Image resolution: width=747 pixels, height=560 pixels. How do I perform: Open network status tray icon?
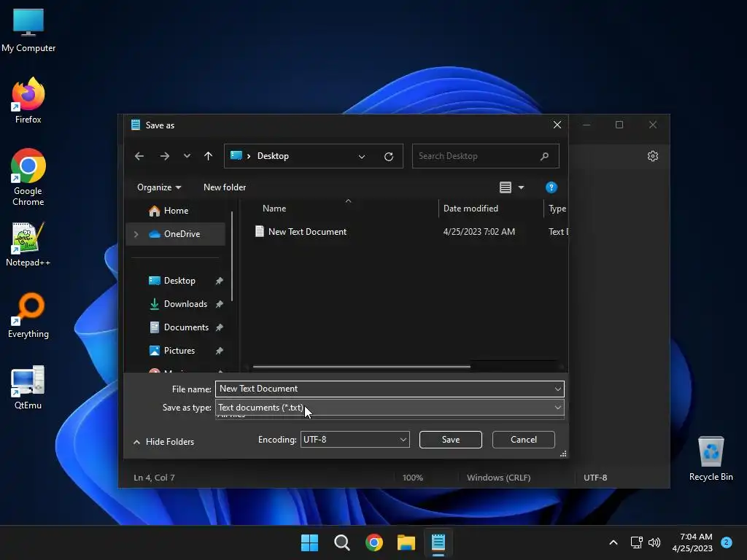[x=636, y=542]
